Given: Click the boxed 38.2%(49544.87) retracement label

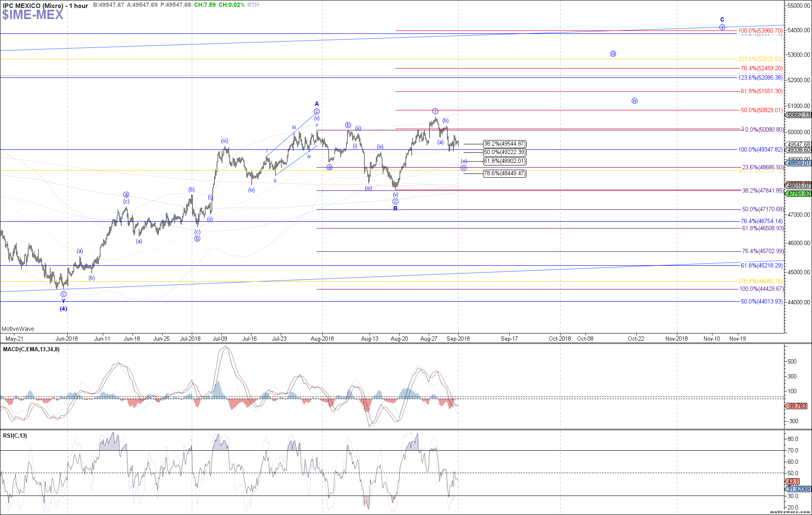Looking at the screenshot, I should coord(505,144).
